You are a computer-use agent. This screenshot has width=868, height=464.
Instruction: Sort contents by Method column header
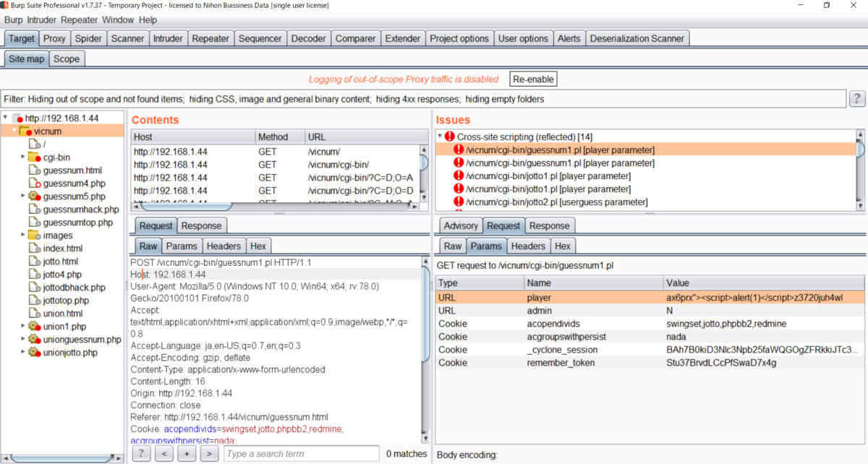pyautogui.click(x=280, y=137)
